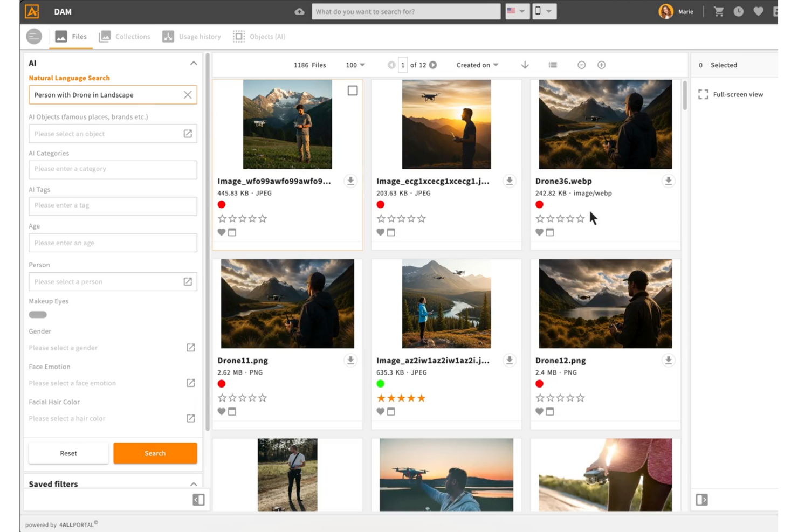Click red status dot on Drone36.webp

point(539,204)
